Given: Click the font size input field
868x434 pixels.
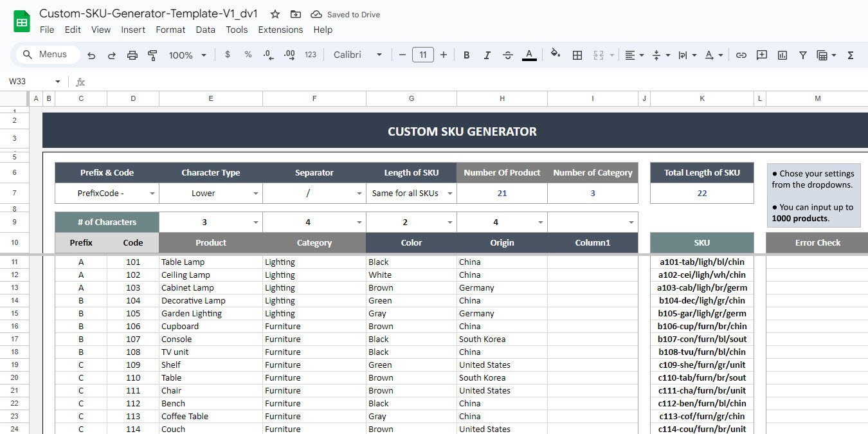Looking at the screenshot, I should coord(422,55).
